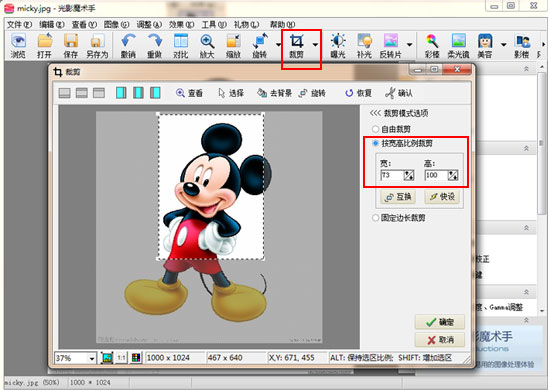Click the stepper beside the 宽 field
This screenshot has height=390, width=548.
pos(409,175)
